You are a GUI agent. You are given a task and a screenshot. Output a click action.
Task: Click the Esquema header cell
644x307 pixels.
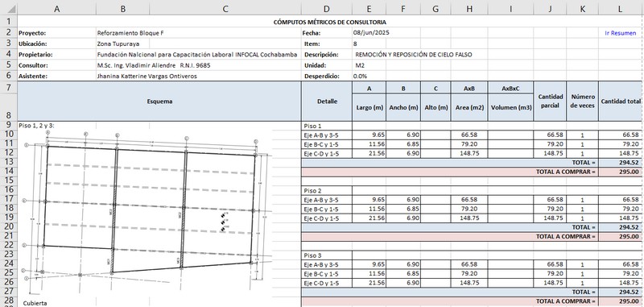tap(159, 101)
